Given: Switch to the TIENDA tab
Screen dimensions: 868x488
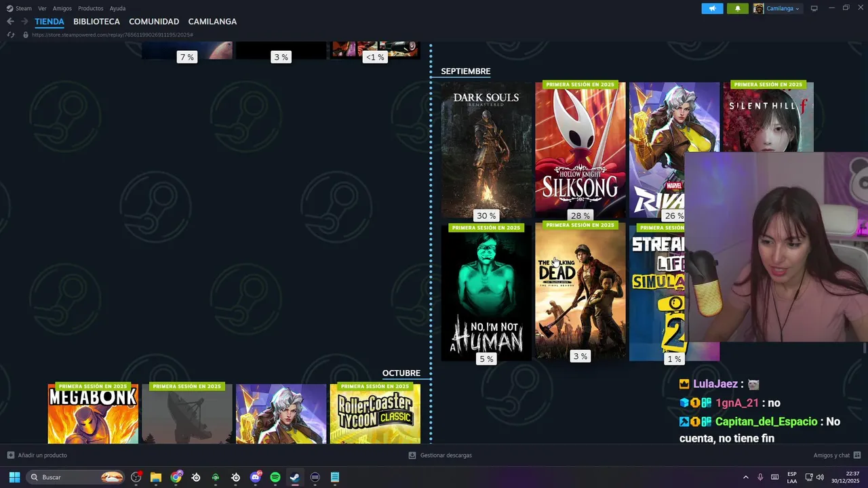Looking at the screenshot, I should 50,22.
